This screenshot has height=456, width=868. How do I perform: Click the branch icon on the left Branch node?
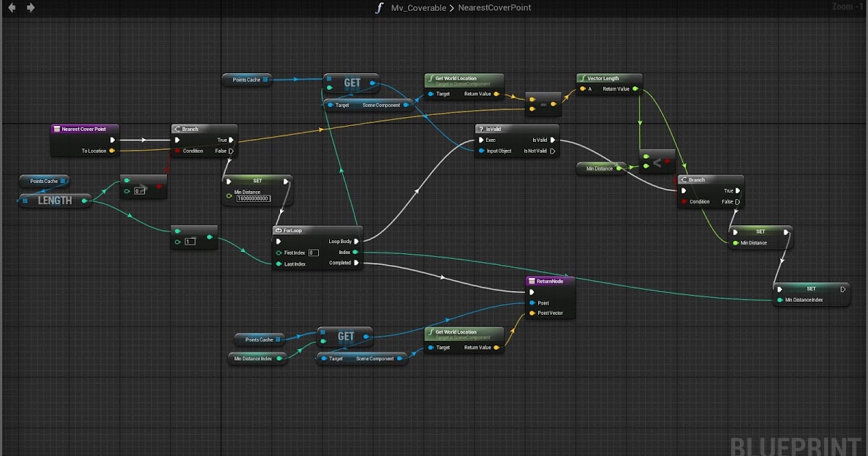click(x=176, y=128)
